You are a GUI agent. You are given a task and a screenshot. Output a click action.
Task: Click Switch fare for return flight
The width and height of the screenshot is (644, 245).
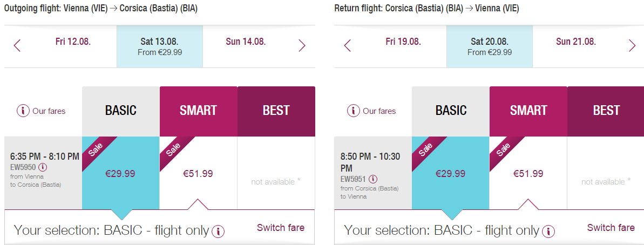click(611, 227)
